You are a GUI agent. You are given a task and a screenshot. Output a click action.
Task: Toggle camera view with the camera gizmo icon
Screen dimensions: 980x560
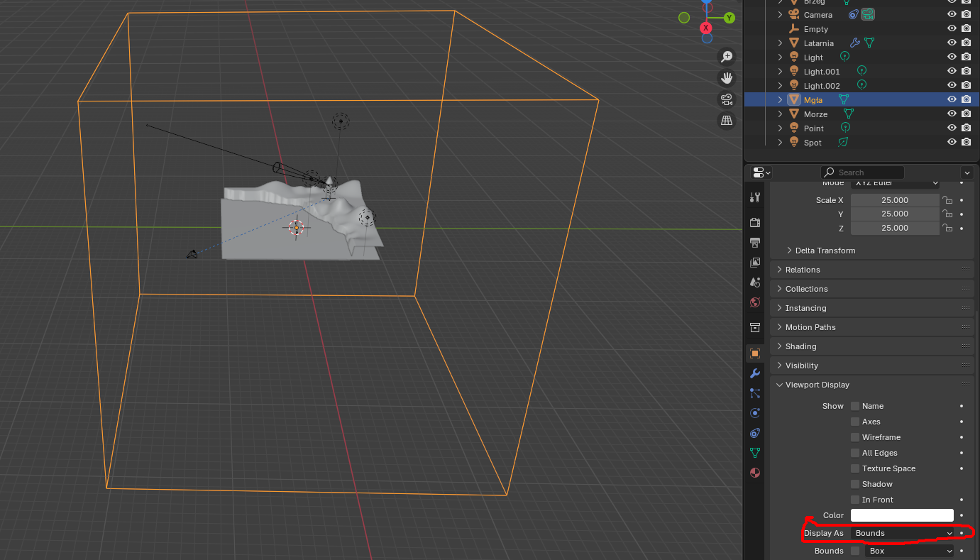[x=726, y=99]
